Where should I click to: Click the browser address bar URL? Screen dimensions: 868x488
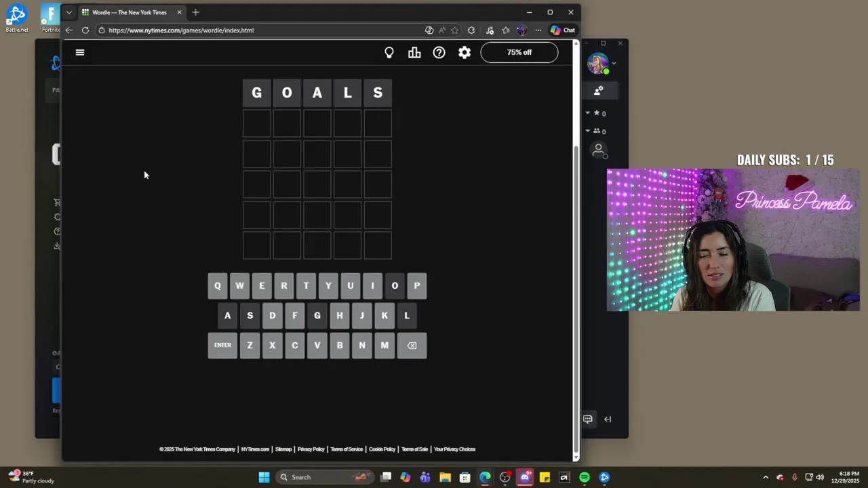click(x=181, y=30)
